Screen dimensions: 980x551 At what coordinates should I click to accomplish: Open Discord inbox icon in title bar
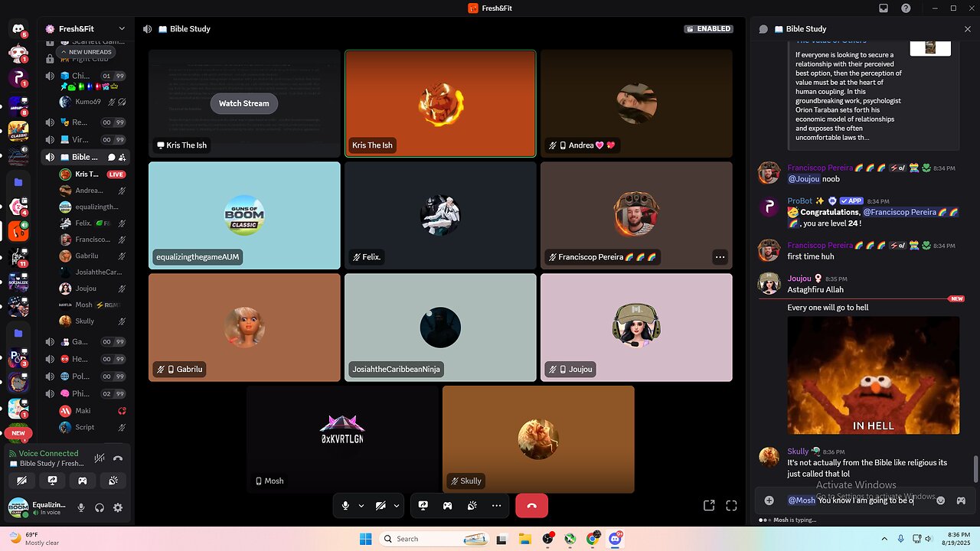point(884,8)
